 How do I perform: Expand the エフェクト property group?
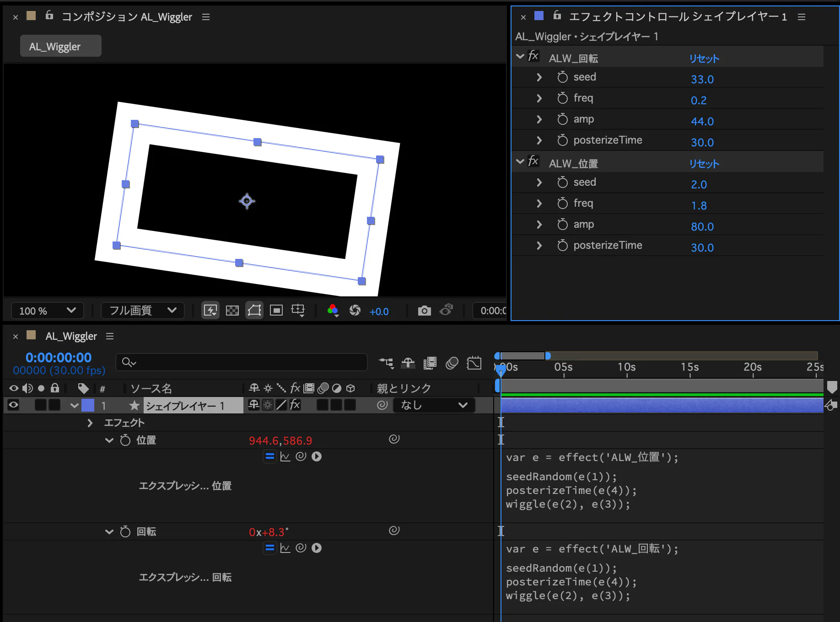tap(90, 423)
